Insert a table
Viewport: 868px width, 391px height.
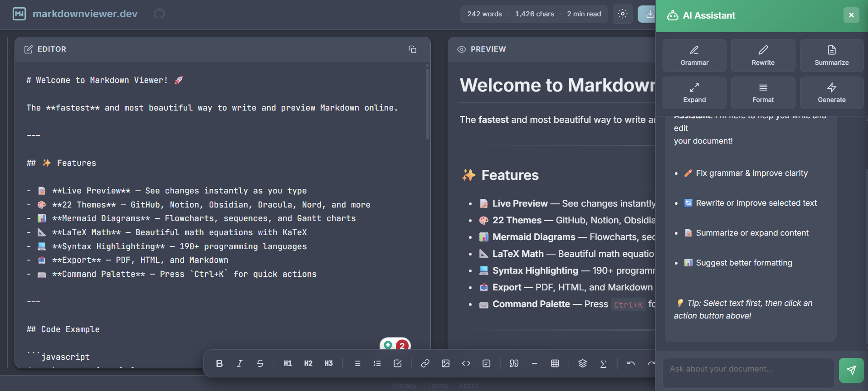click(555, 363)
